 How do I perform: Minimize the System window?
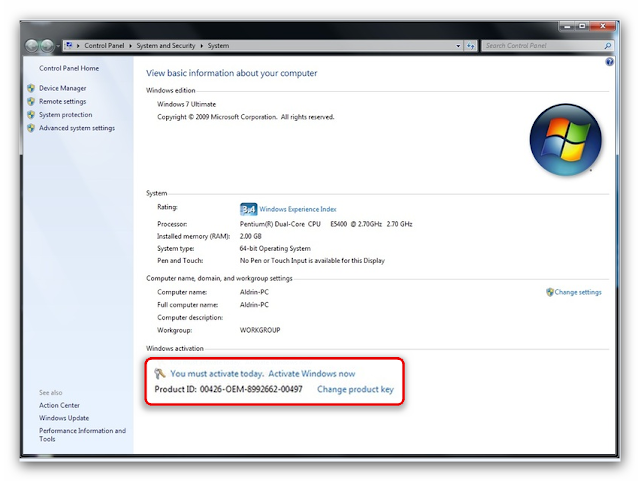567,26
